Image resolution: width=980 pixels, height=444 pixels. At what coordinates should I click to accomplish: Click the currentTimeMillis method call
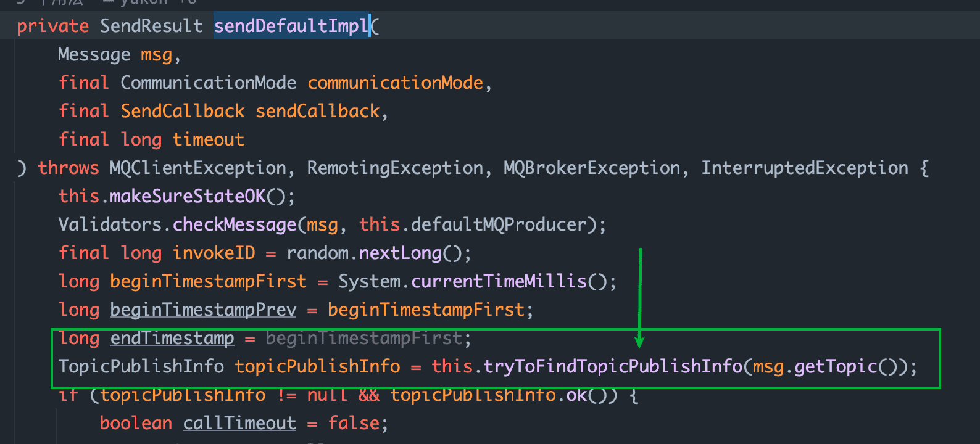[x=499, y=281]
